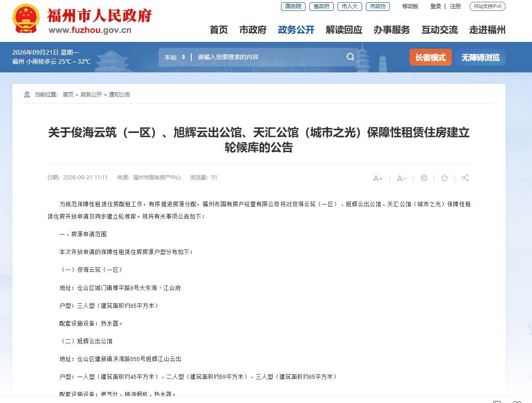Open 政务公开 navigation menu
The image size is (532, 403).
click(296, 30)
